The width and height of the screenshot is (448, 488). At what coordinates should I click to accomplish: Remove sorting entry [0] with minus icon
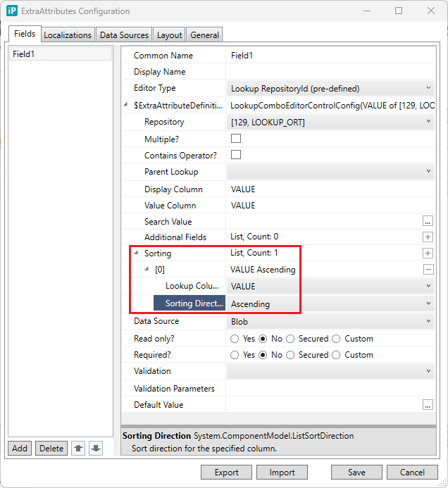point(428,270)
